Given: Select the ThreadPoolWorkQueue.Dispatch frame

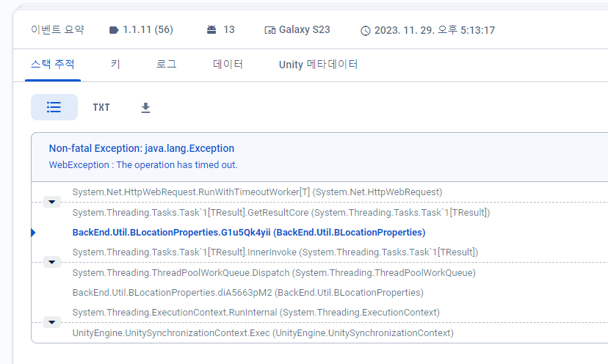Looking at the screenshot, I should point(274,273).
